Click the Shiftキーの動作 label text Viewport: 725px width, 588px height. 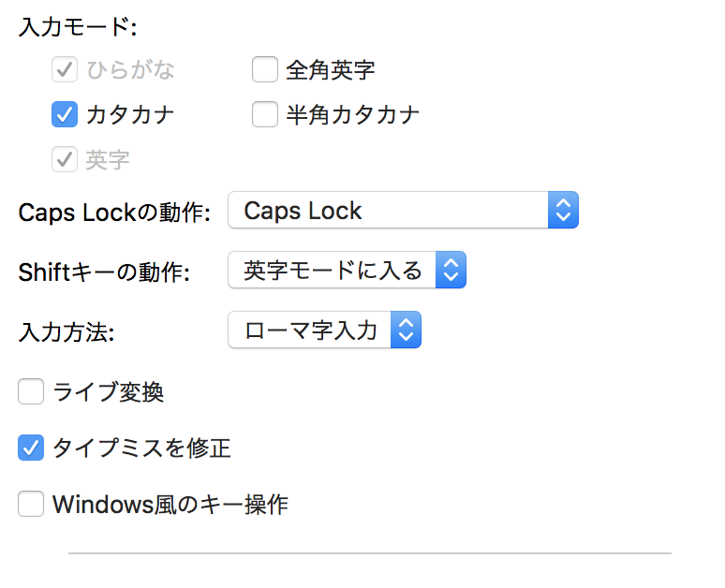[x=104, y=272]
